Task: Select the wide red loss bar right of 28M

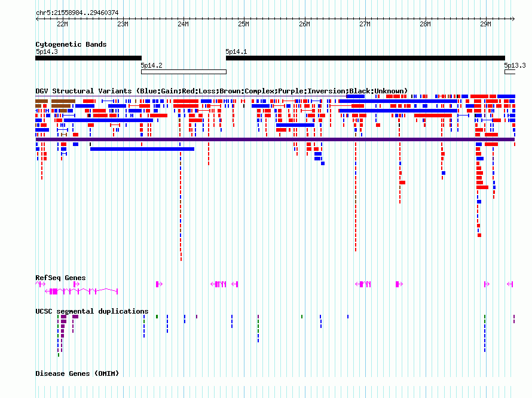Action: (433, 116)
